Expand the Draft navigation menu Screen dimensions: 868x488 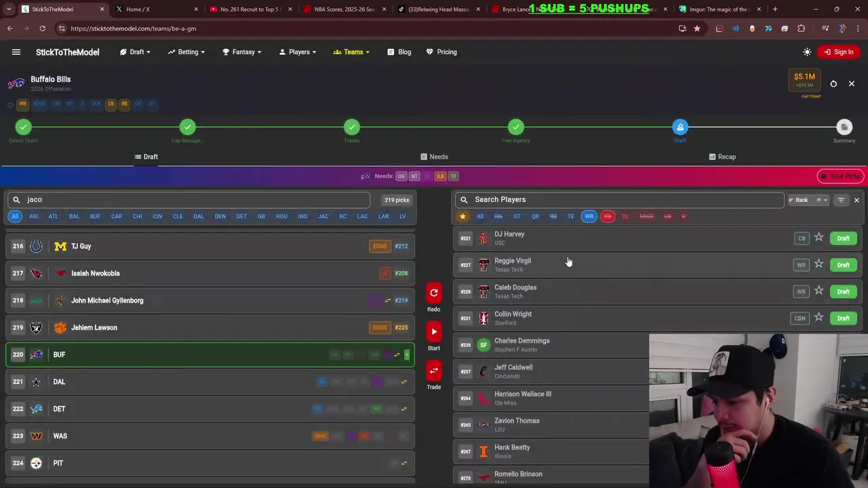[x=136, y=52]
